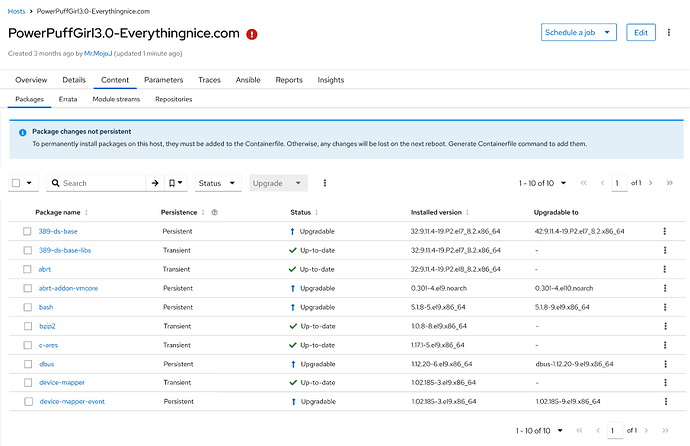Go to first page in bottom pagination
Viewport: 690px width, 446px height.
click(x=579, y=430)
